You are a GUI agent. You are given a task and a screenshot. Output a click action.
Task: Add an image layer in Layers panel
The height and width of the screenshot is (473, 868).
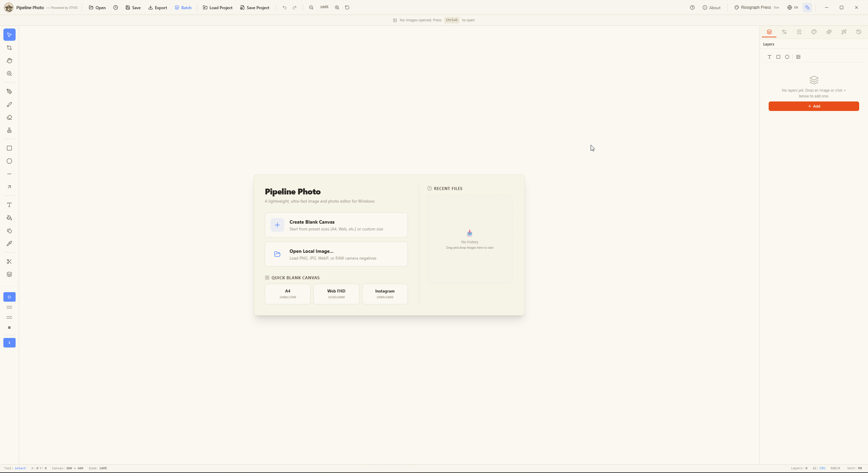click(798, 57)
